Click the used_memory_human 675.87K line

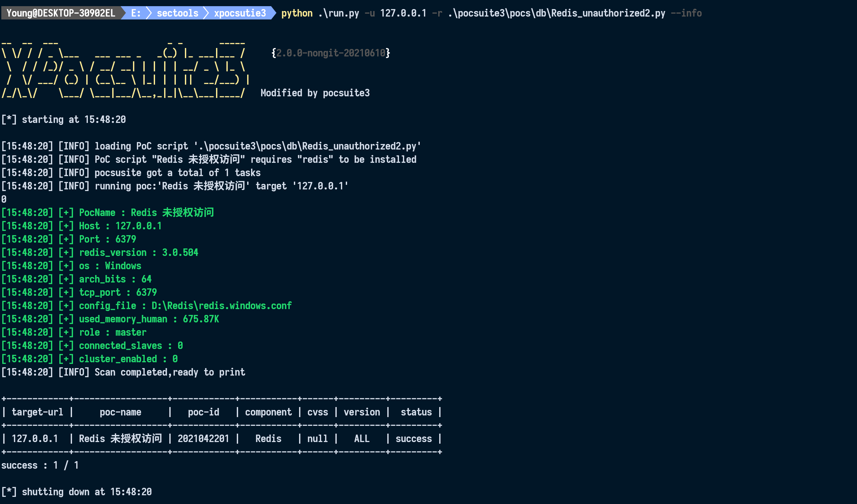click(x=149, y=319)
